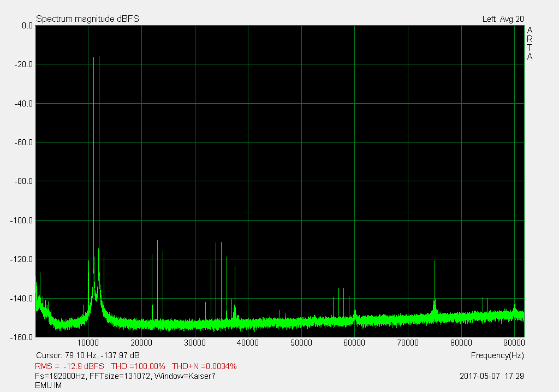559x392 pixels.
Task: Click the 70000 frequency axis label
Action: point(408,343)
